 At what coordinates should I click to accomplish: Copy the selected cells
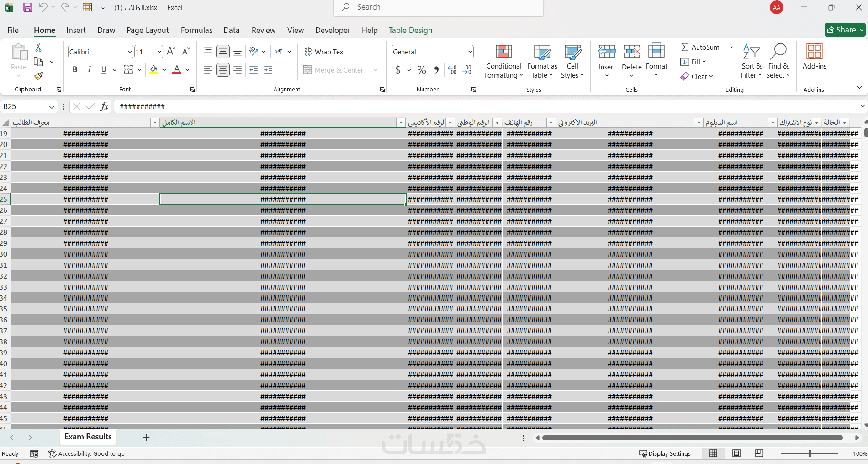click(x=39, y=62)
